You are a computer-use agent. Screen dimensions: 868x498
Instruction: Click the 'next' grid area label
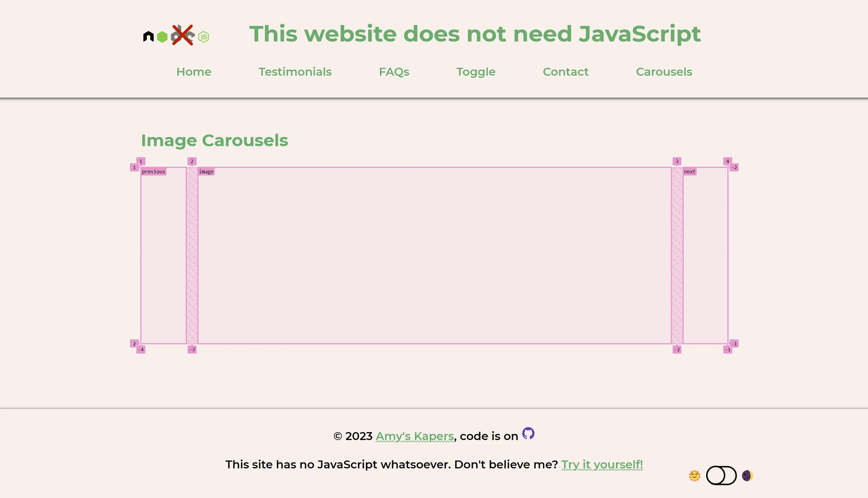[x=689, y=172]
